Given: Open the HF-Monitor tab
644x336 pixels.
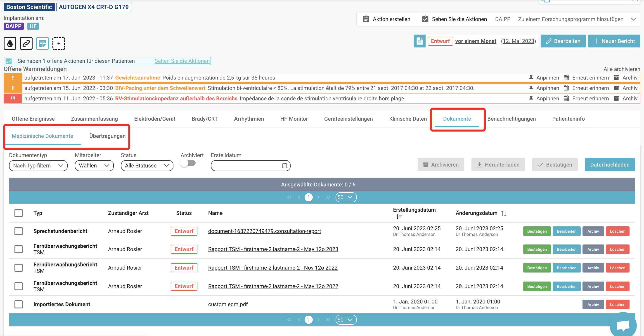Looking at the screenshot, I should tap(294, 119).
